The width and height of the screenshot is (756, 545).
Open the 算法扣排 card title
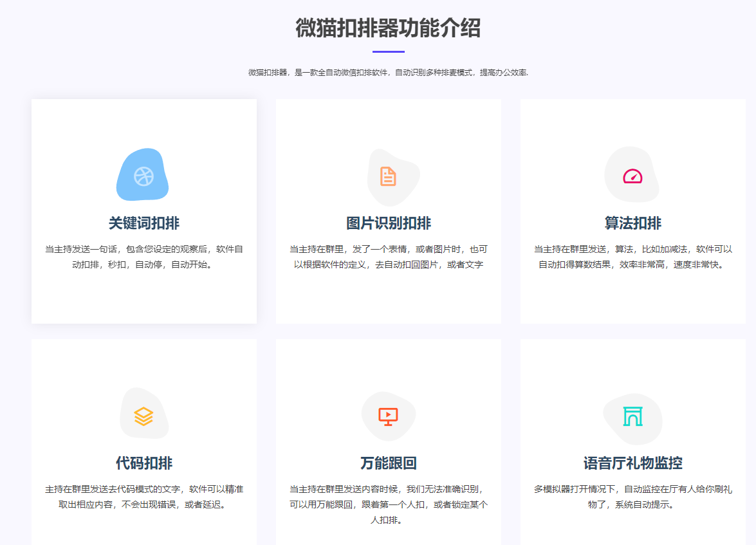click(632, 223)
